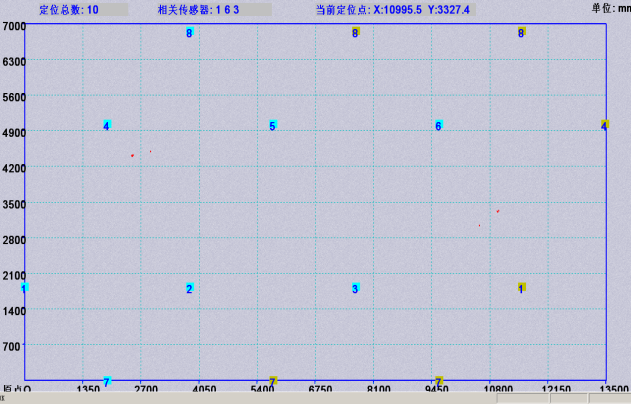Select the cyan sensor 2 marker
The width and height of the screenshot is (631, 404).
point(189,289)
